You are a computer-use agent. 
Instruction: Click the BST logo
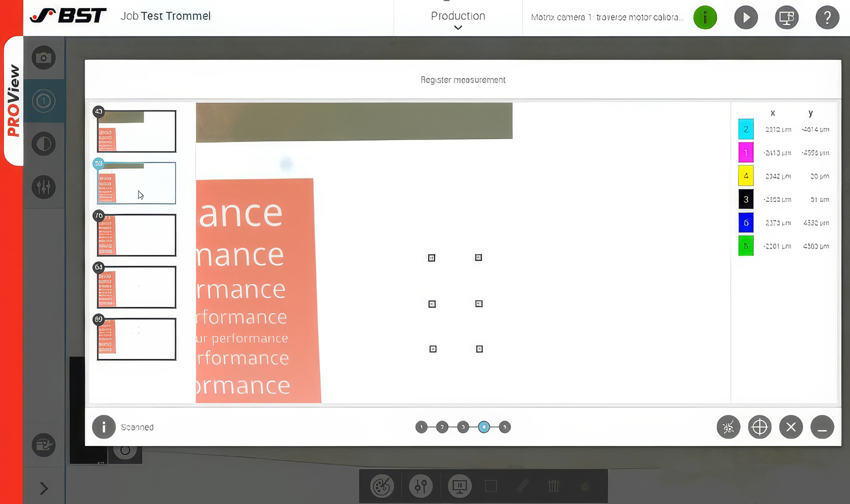coord(68,16)
